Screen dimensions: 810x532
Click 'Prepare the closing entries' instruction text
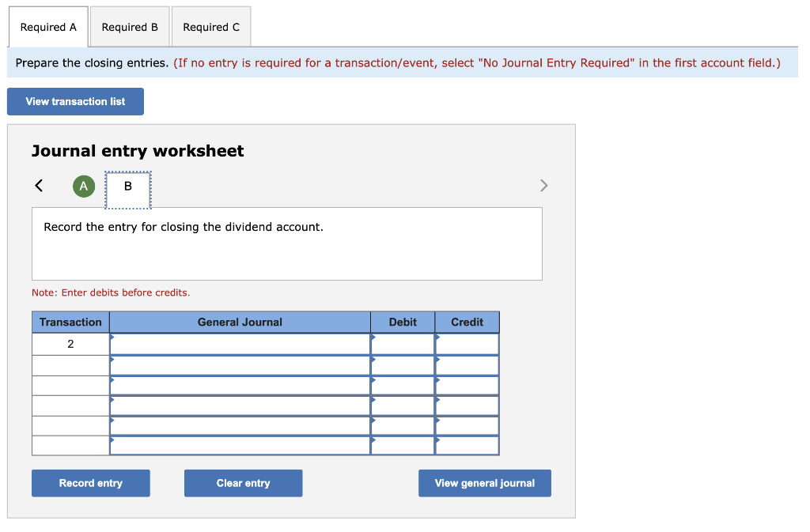pos(92,63)
